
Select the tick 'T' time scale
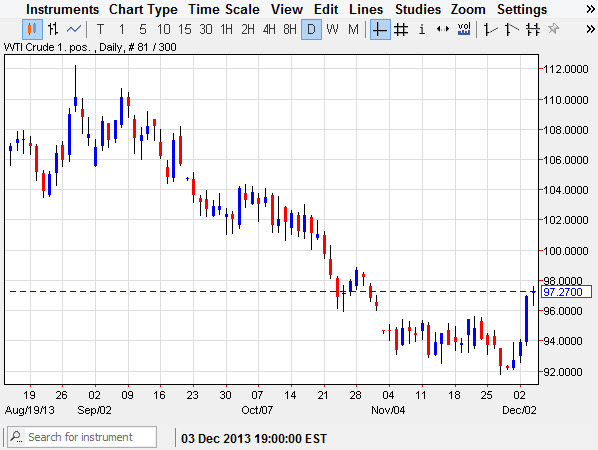point(100,29)
